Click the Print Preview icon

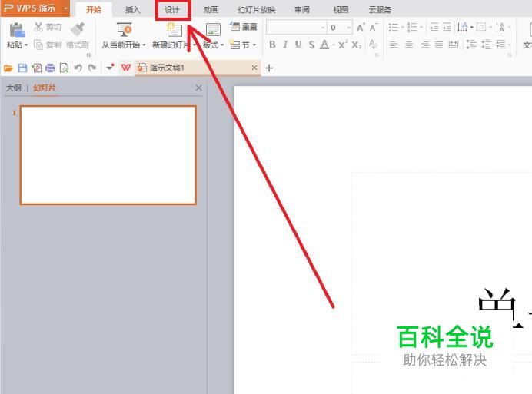click(64, 68)
